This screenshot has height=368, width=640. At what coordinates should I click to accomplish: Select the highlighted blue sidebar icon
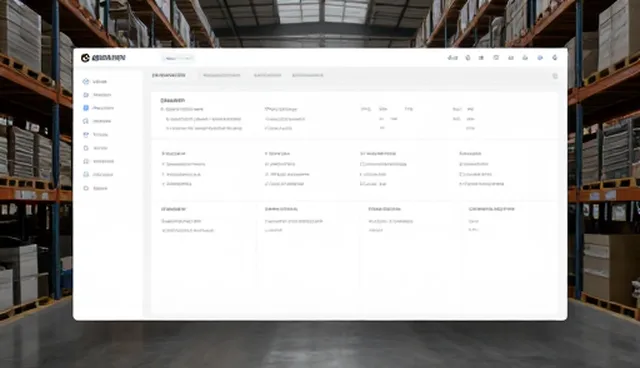tap(86, 108)
